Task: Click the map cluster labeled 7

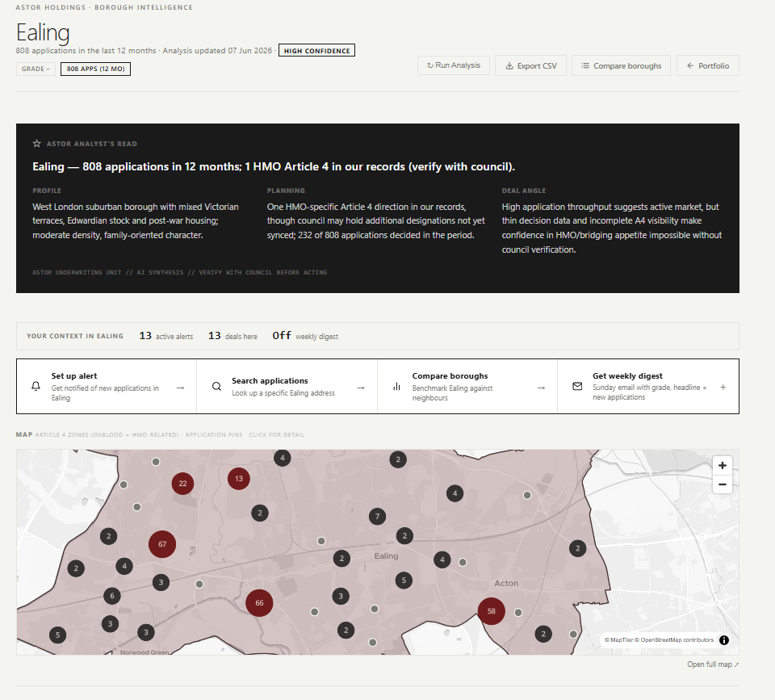Action: (378, 517)
